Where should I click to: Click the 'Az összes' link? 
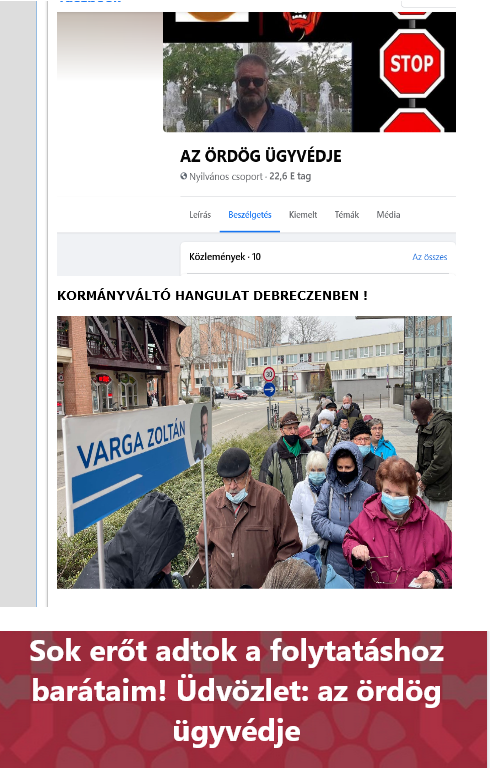click(x=430, y=257)
